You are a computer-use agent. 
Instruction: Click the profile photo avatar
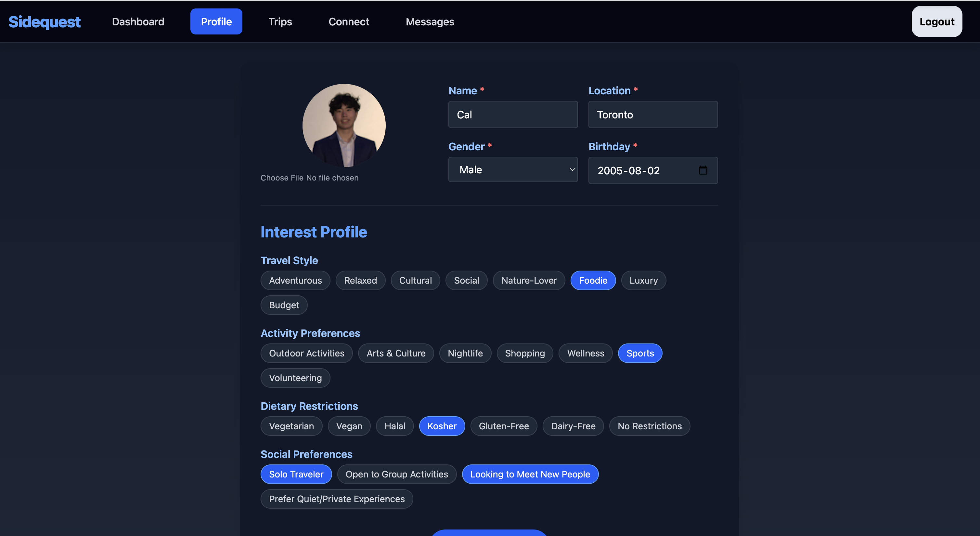tap(343, 126)
